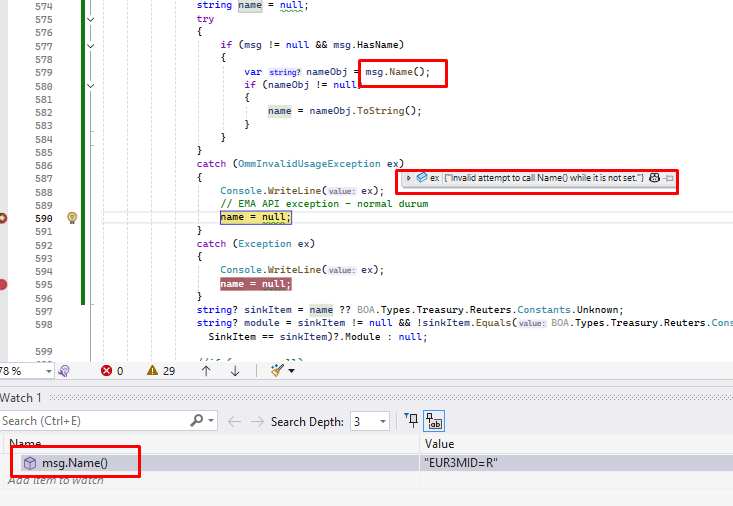Click the module variable on line 598

(x=262, y=323)
